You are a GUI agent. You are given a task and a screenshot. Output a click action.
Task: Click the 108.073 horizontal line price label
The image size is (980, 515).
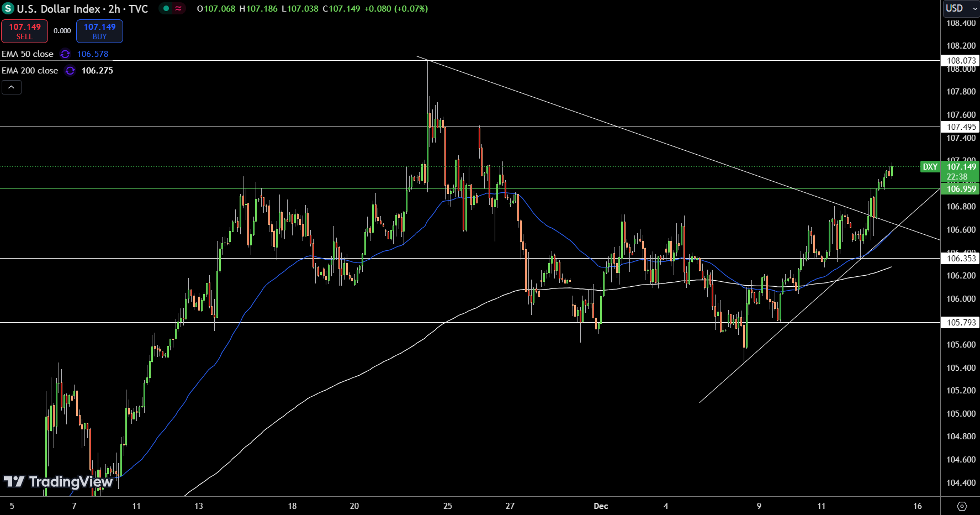(x=960, y=61)
